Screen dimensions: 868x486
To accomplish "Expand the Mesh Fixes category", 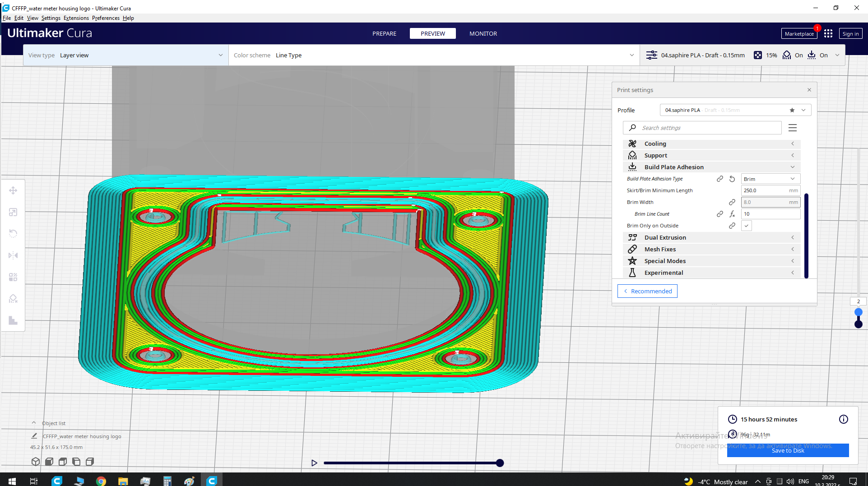I will pos(711,249).
